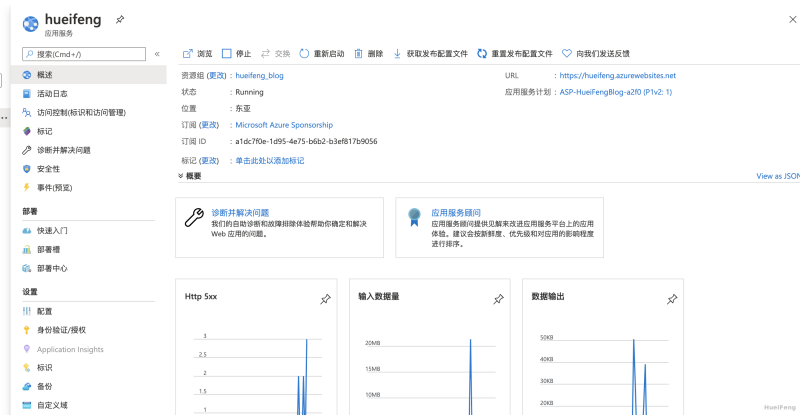Click the 概述 globe icon in sidebar
800x415 pixels.
[x=27, y=75]
